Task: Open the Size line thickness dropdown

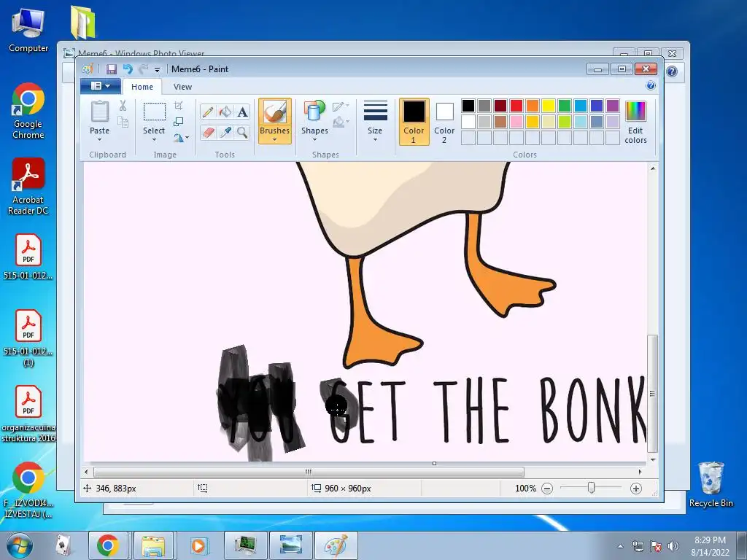Action: click(x=376, y=121)
